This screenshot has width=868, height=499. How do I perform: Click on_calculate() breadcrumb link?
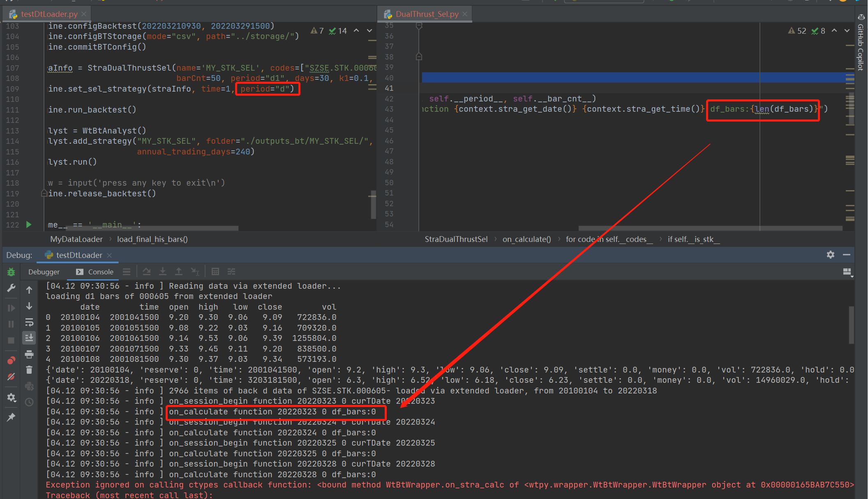coord(526,239)
